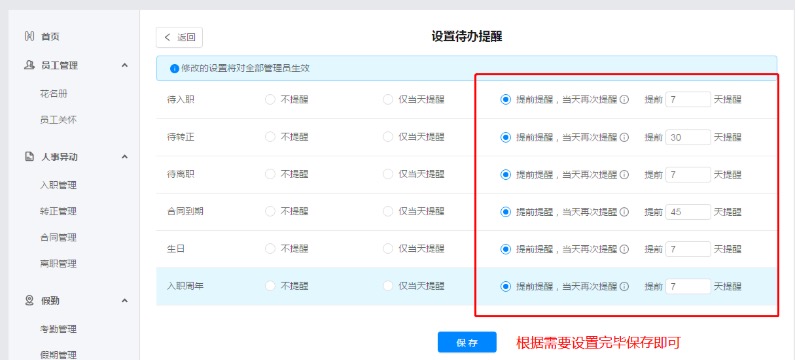Click the 生日 row label
The width and height of the screenshot is (797, 360).
click(176, 249)
